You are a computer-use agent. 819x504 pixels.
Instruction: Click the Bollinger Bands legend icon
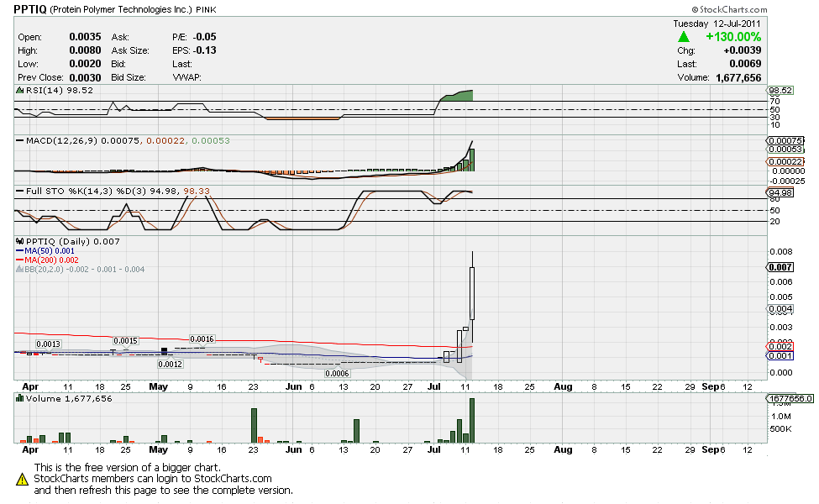[x=20, y=270]
